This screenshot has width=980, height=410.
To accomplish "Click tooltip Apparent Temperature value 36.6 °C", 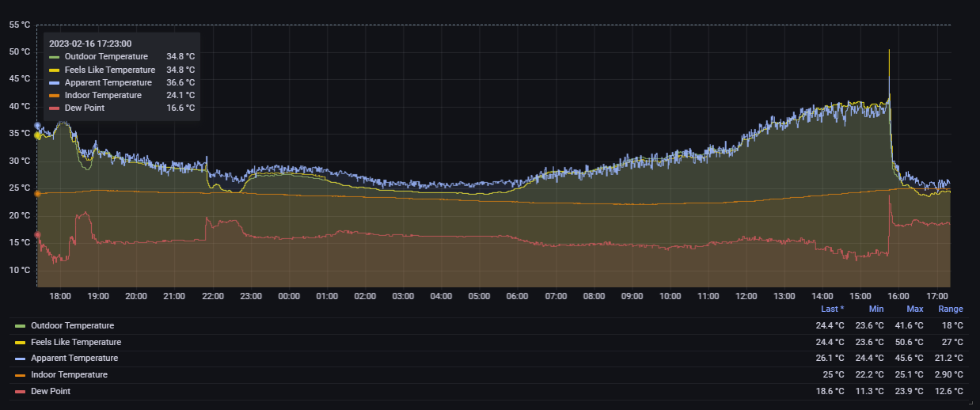I will 180,82.
